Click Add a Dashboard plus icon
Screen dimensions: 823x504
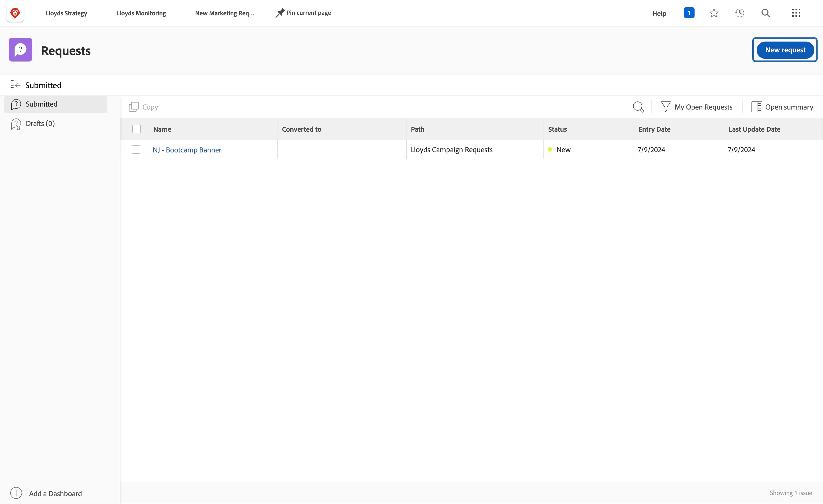[16, 493]
